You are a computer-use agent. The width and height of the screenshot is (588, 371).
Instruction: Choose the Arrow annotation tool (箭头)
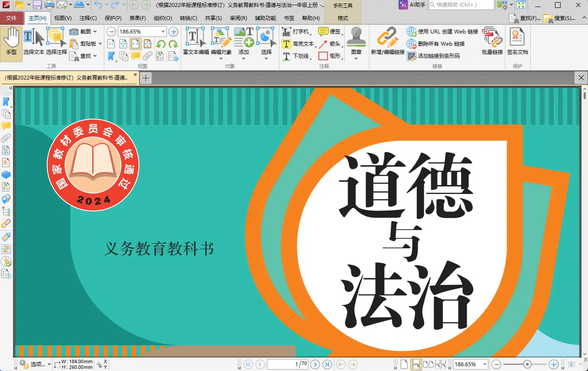click(330, 44)
